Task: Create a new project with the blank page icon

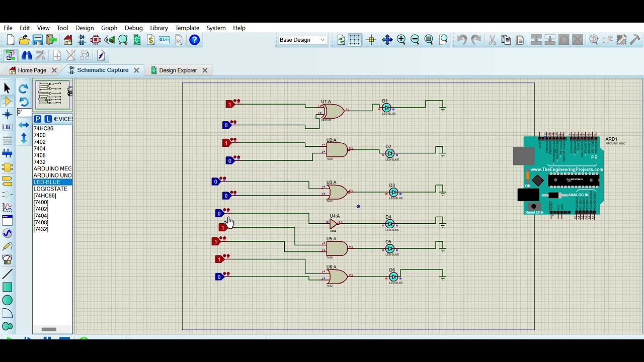Action: pos(10,40)
